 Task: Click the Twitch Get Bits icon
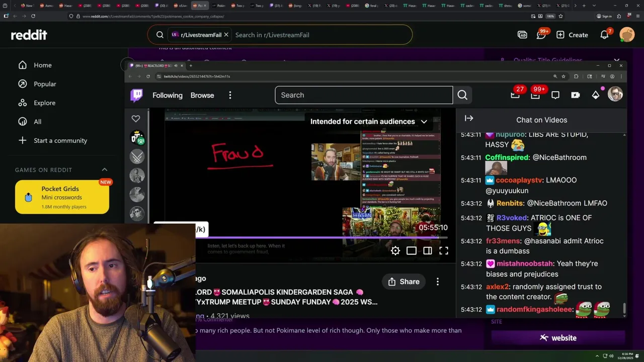click(596, 95)
